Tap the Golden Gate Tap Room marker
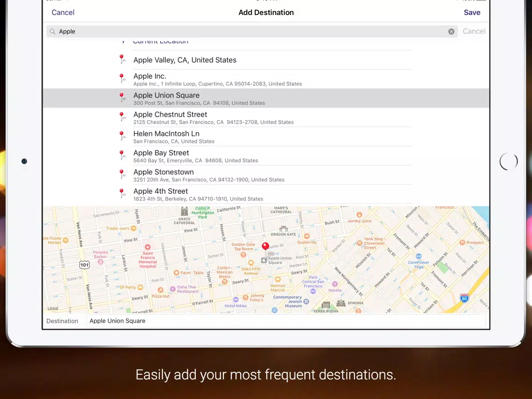The height and width of the screenshot is (399, 532). coord(243,254)
